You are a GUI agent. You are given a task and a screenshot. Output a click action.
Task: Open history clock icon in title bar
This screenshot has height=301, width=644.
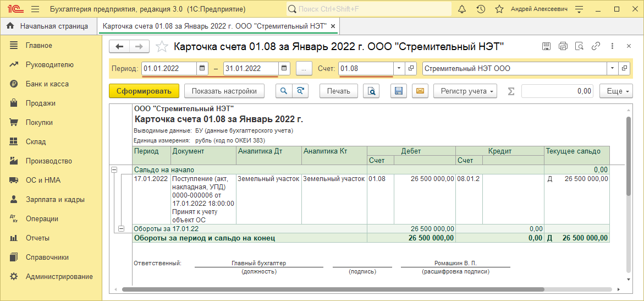pyautogui.click(x=481, y=9)
